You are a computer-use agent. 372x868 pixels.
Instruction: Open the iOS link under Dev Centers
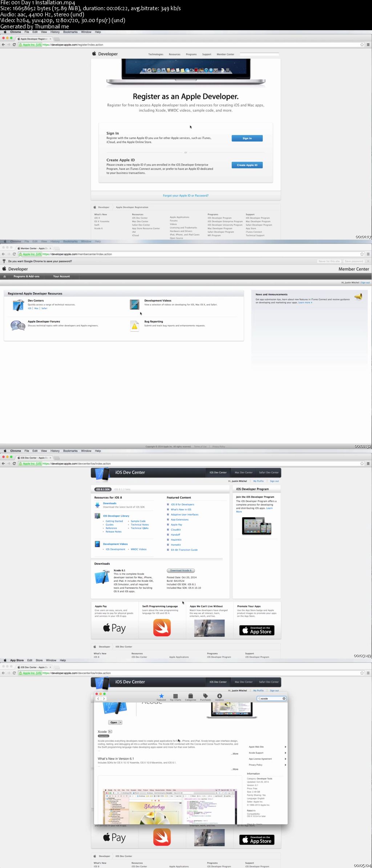(x=30, y=308)
